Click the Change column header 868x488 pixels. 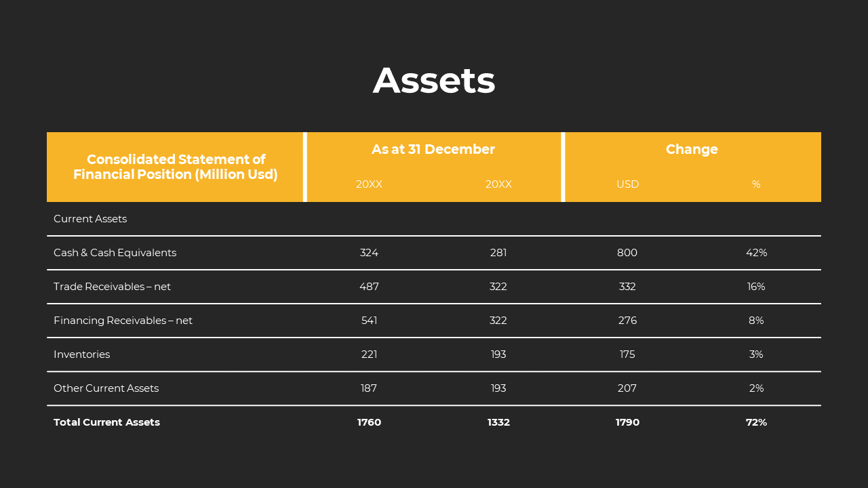[x=692, y=150]
